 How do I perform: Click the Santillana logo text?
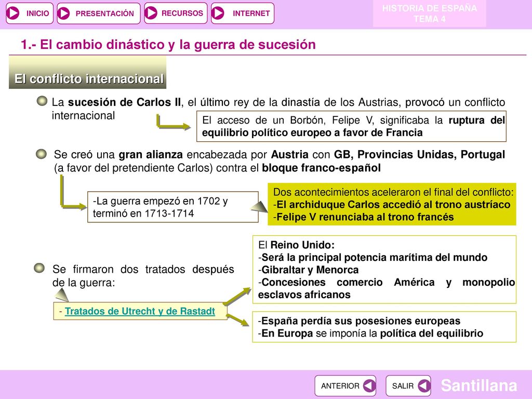pos(478,385)
